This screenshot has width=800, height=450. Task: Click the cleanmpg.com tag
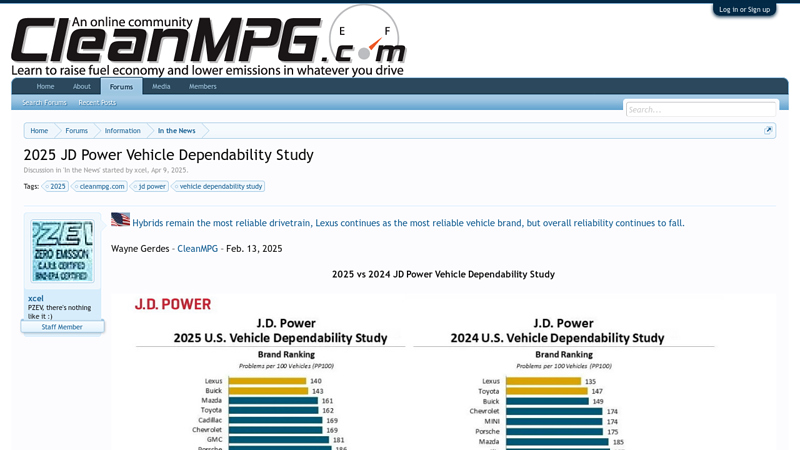point(100,186)
